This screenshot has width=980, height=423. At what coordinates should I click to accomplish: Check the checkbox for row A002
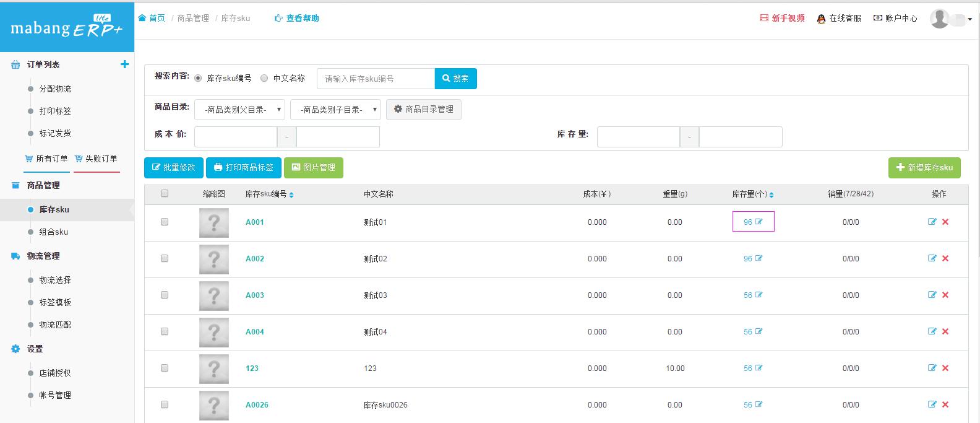pyautogui.click(x=165, y=258)
